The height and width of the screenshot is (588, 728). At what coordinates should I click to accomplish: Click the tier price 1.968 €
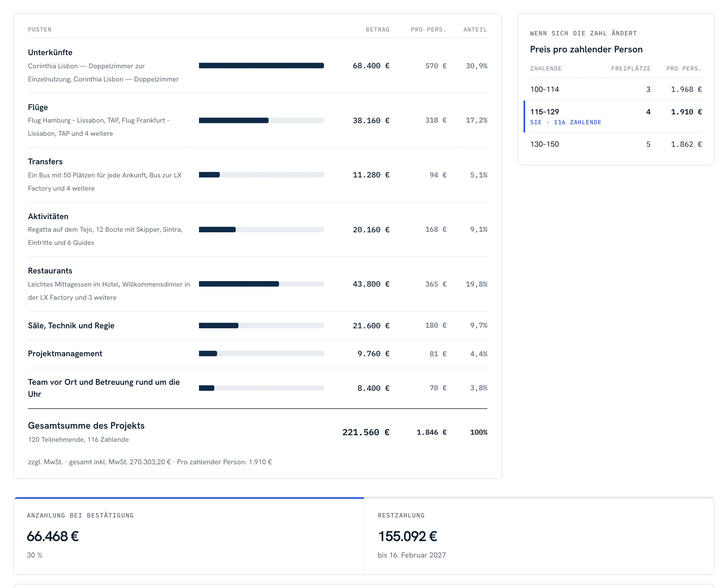click(x=686, y=89)
